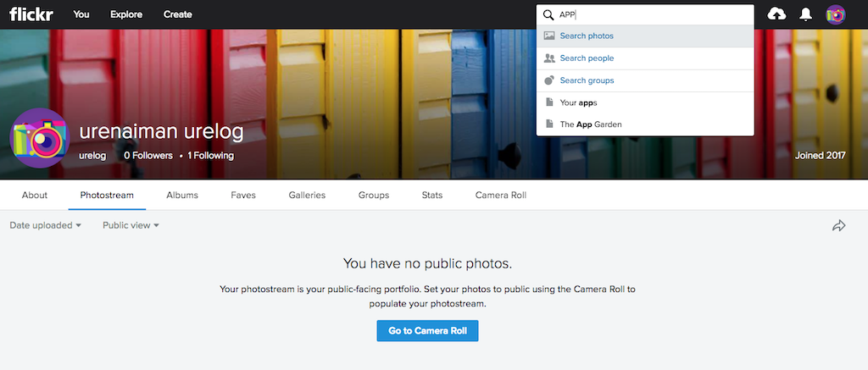Open the upload cloud icon
The image size is (868, 370).
pos(776,14)
